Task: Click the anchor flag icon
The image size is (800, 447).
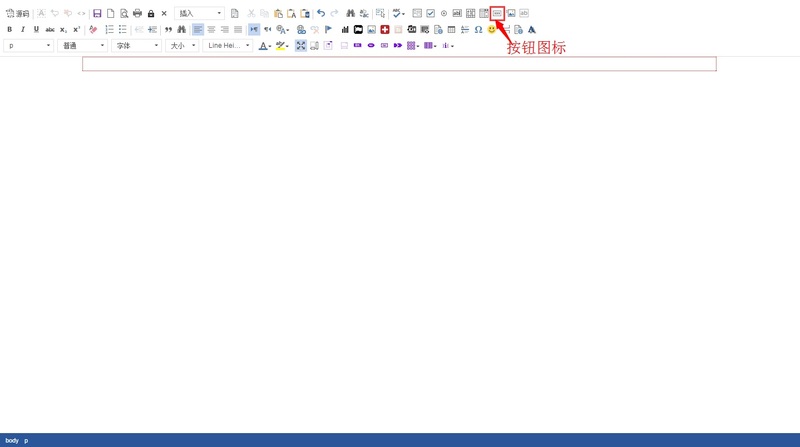Action: [328, 30]
